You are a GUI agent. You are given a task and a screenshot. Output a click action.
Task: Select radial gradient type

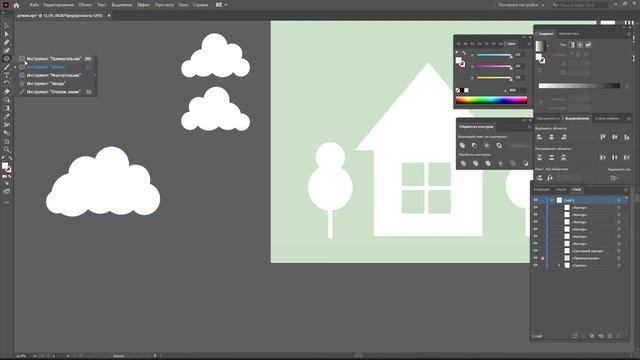click(x=580, y=44)
